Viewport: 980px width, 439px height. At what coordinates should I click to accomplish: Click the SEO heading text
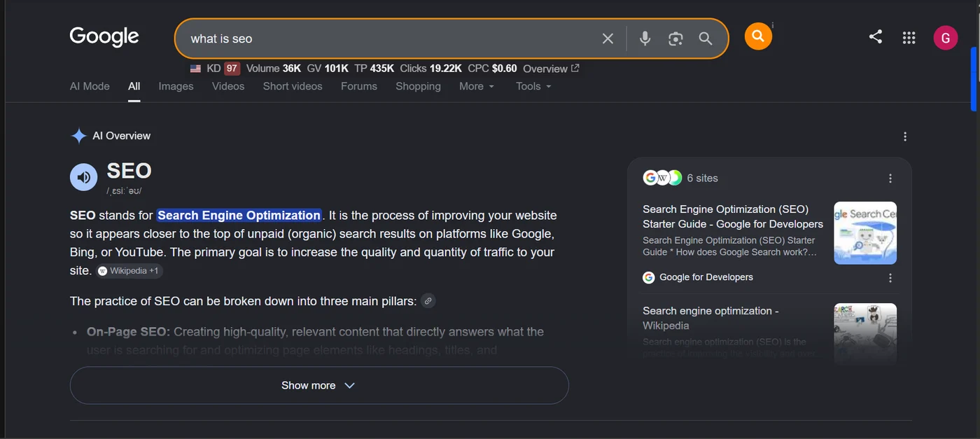click(x=129, y=171)
